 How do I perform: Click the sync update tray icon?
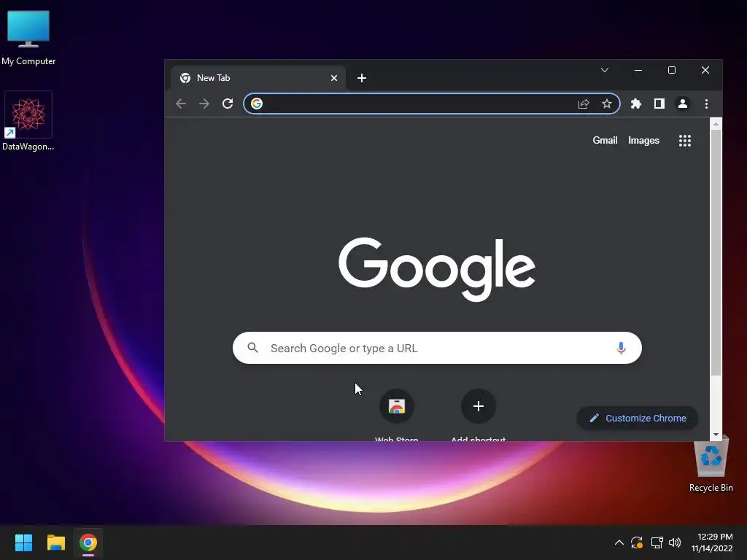pos(637,542)
